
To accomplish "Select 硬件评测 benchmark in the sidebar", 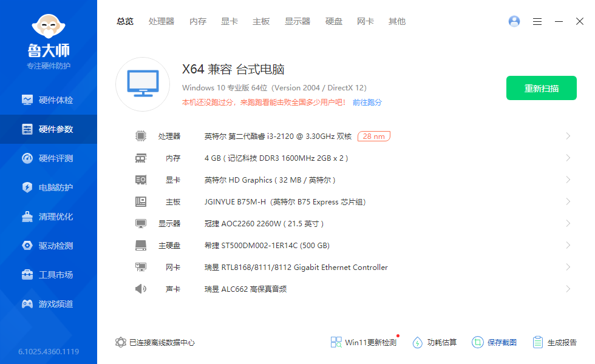I will click(x=49, y=158).
